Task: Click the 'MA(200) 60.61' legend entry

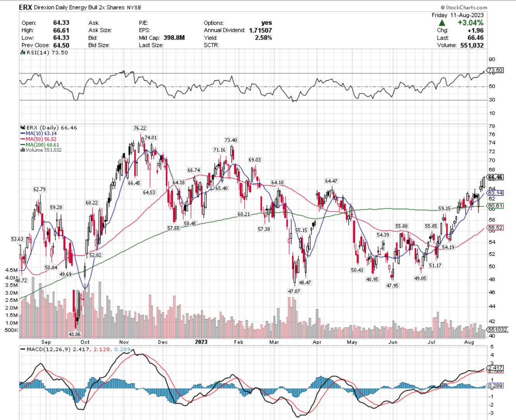Action: click(42, 145)
